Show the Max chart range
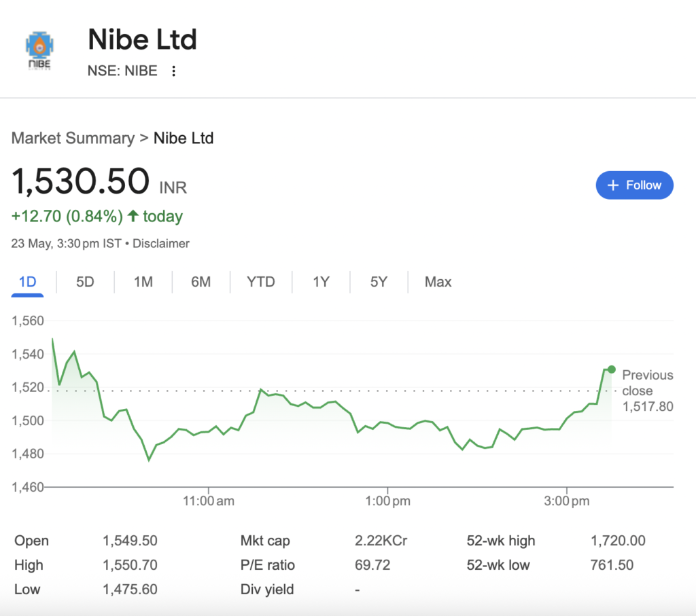The height and width of the screenshot is (616, 696). coord(438,282)
